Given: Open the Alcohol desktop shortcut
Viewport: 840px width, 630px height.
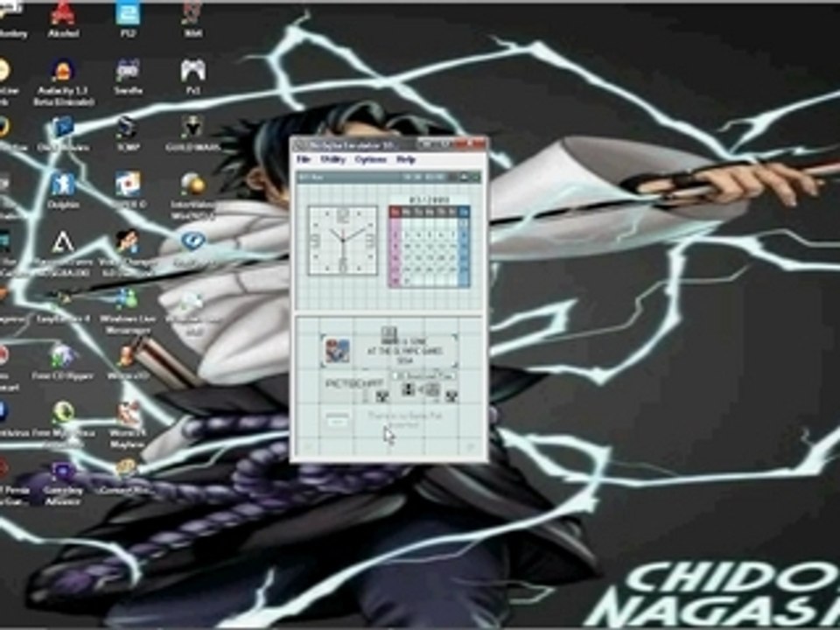Looking at the screenshot, I should coord(63,20).
